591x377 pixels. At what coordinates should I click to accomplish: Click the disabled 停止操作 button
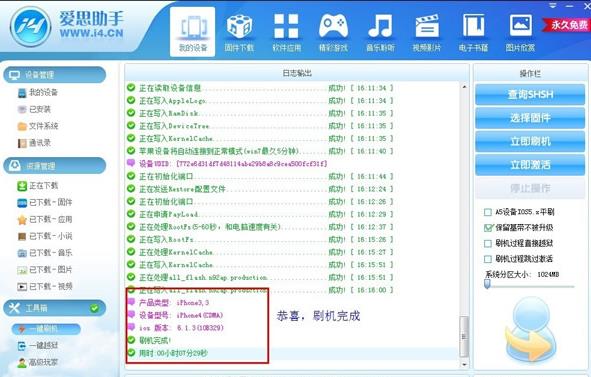pyautogui.click(x=530, y=188)
